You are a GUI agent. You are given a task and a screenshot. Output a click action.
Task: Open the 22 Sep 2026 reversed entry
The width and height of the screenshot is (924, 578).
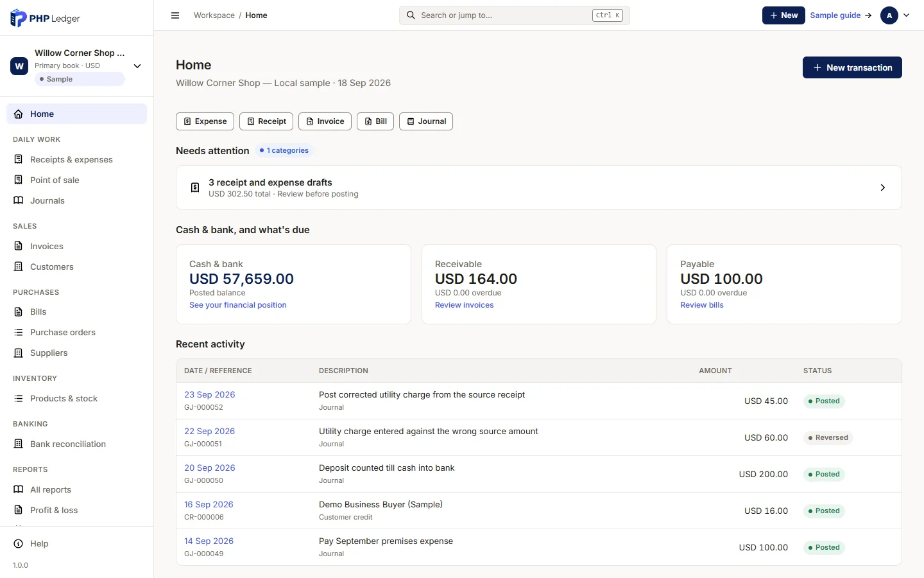(x=210, y=431)
